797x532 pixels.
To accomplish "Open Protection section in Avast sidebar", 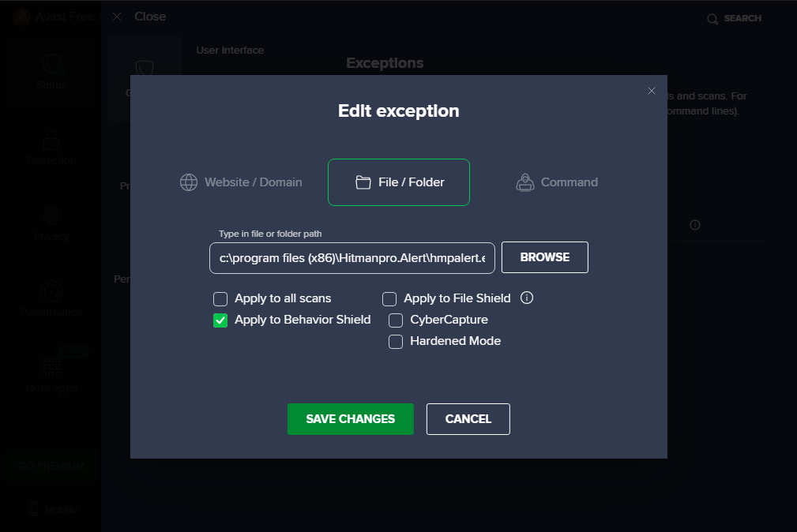I will coord(51,148).
